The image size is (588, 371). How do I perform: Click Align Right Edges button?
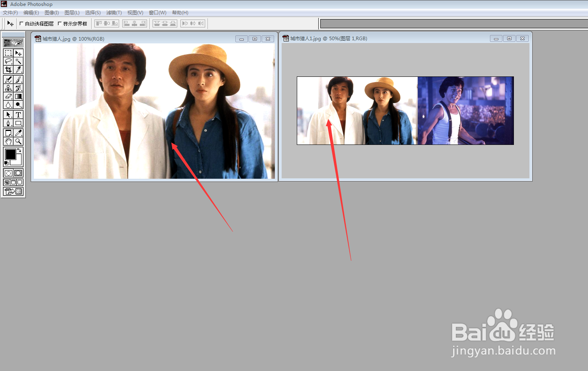pos(143,23)
